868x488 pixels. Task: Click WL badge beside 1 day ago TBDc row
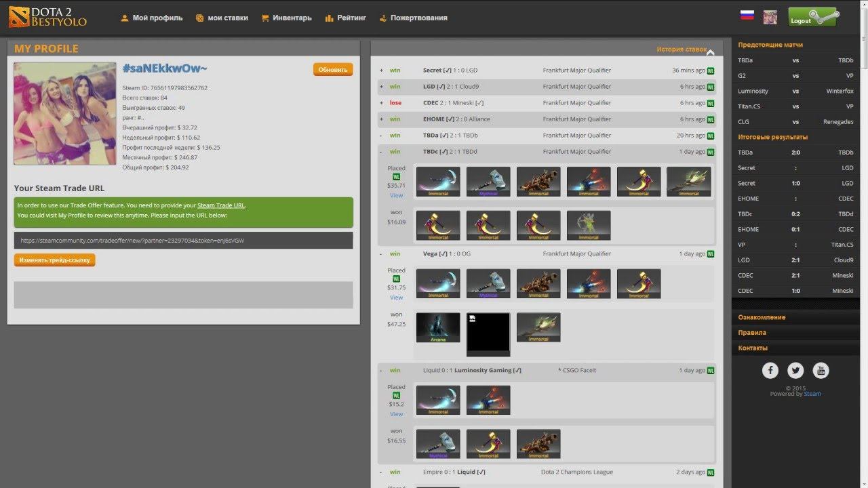(711, 152)
